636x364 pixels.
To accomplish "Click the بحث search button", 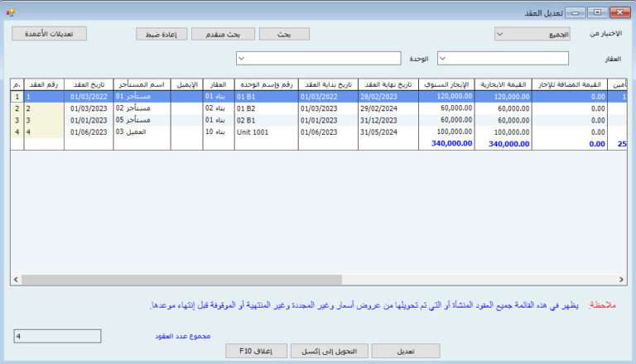I will 284,34.
